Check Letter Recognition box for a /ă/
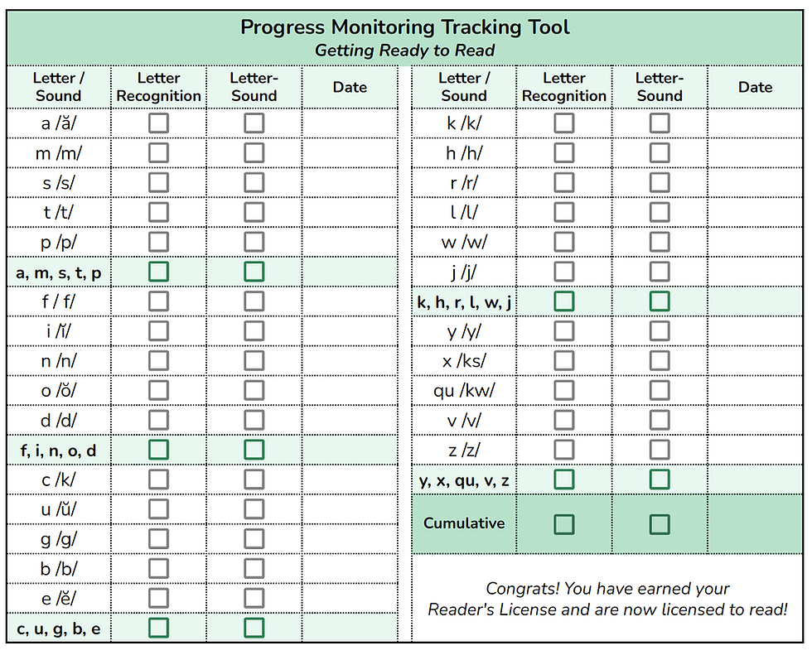The image size is (812, 660). [x=158, y=123]
